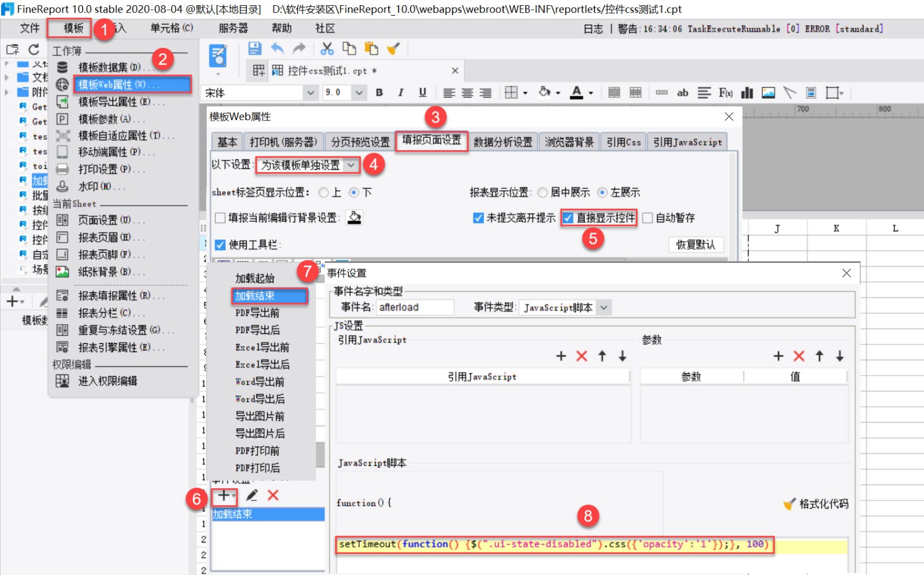Expand border style dropdown arrow
This screenshot has height=575, width=924.
pos(525,93)
